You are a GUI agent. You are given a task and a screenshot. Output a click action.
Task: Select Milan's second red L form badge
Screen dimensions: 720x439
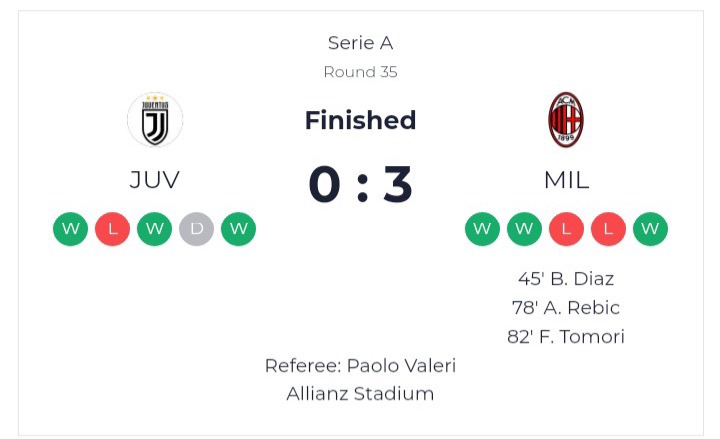coord(608,229)
